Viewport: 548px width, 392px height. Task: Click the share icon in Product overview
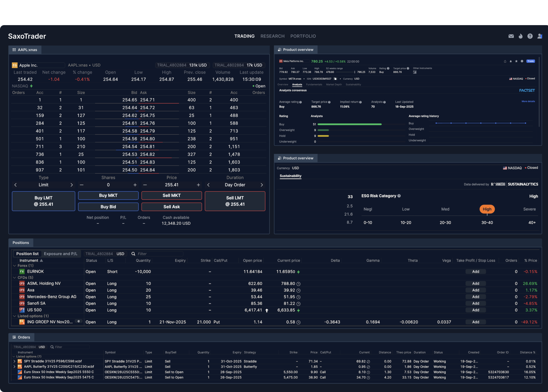coord(505,61)
